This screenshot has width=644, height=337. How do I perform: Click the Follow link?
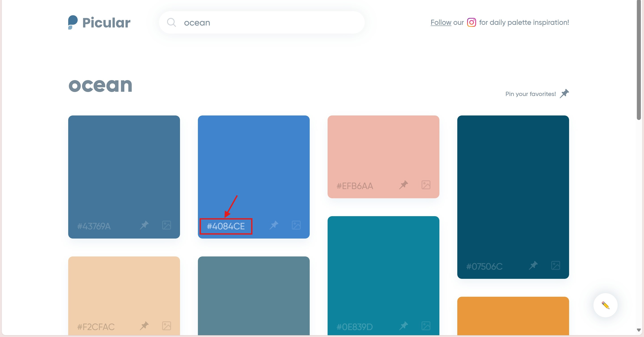(x=441, y=23)
